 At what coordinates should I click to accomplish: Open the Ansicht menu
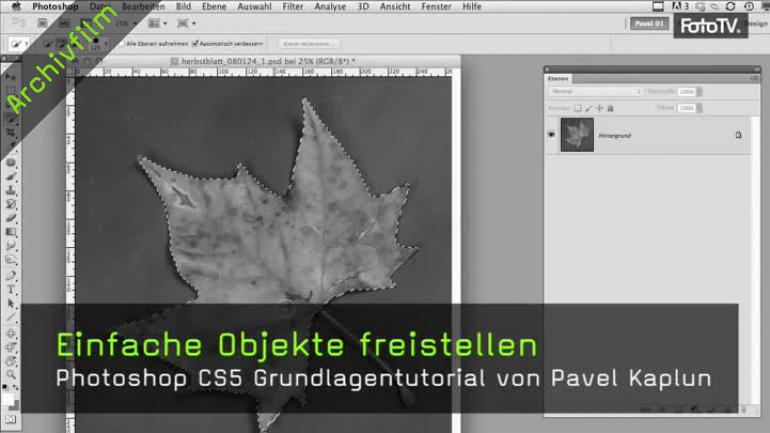click(x=395, y=6)
